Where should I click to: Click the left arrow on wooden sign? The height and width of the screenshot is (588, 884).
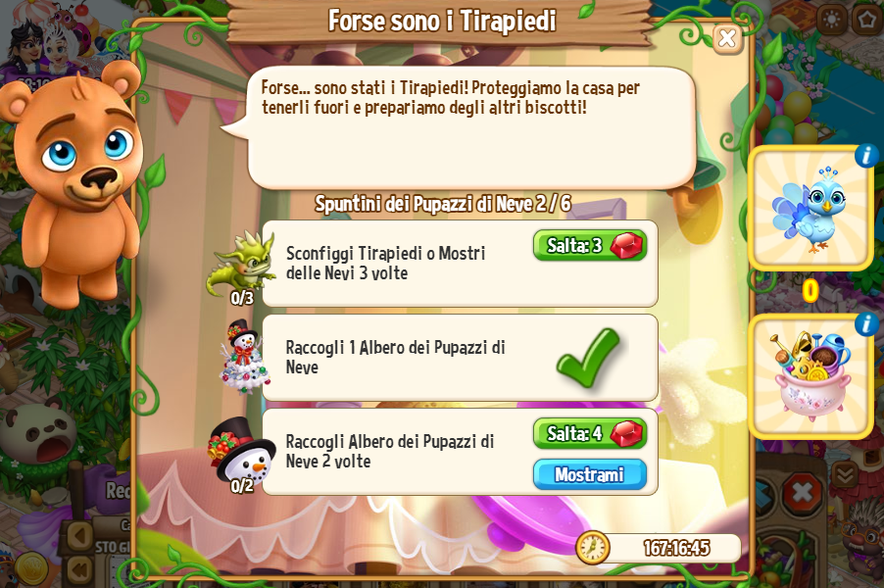pyautogui.click(x=79, y=535)
